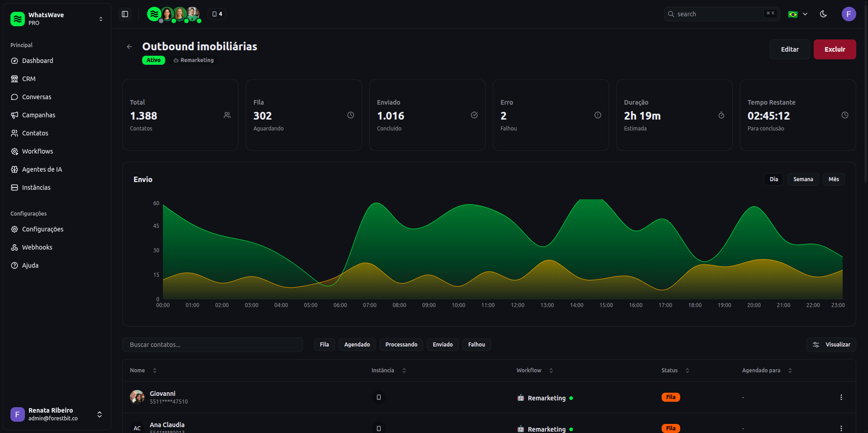Click the 1.388 total contacts value
This screenshot has width=868, height=433.
(x=143, y=116)
